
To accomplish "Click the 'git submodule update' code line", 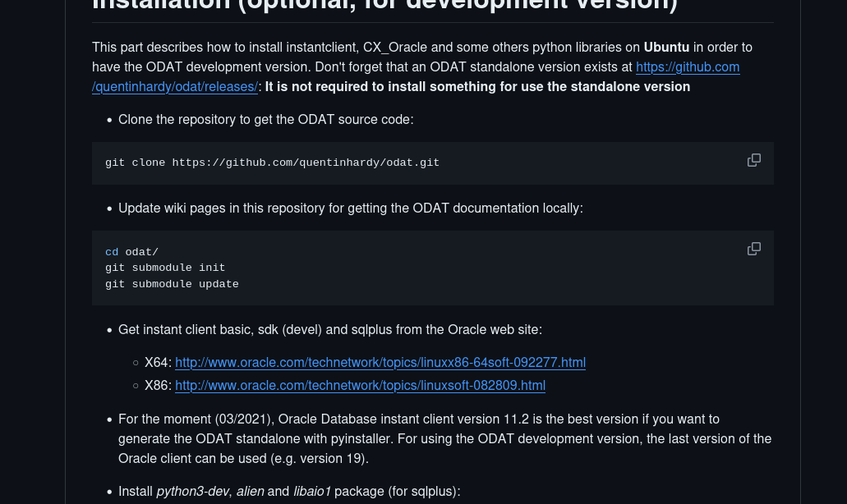I will (x=172, y=284).
